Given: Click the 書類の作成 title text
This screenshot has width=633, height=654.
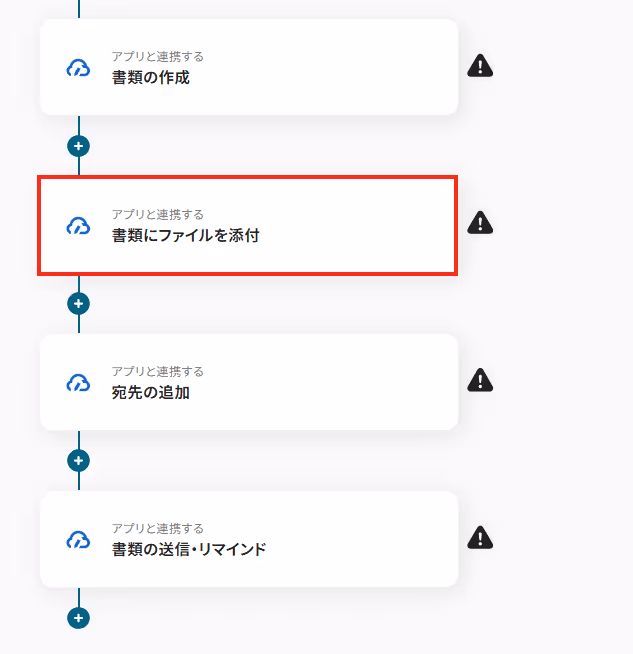Looking at the screenshot, I should [151, 78].
